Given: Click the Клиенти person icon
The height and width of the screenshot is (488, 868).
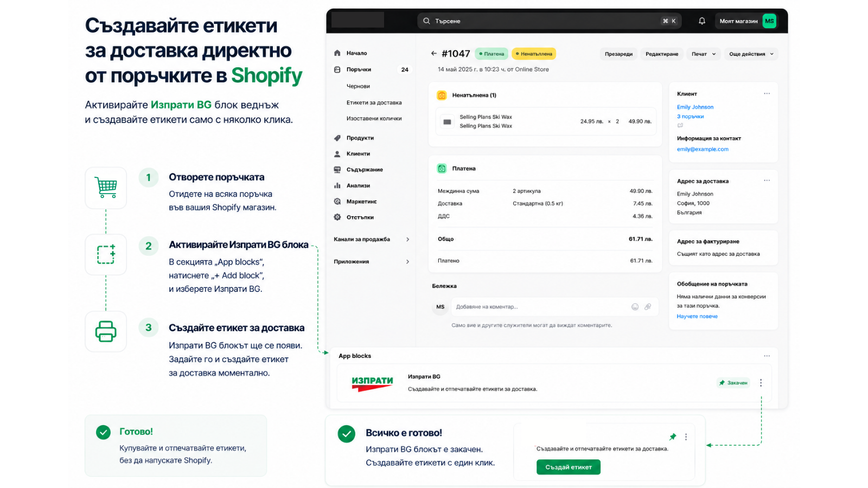Looking at the screenshot, I should (x=337, y=154).
